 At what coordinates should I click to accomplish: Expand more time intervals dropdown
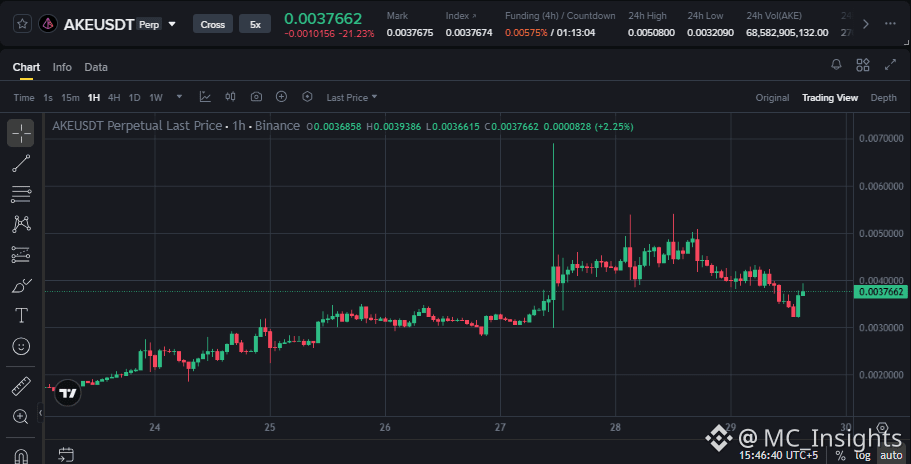[180, 97]
